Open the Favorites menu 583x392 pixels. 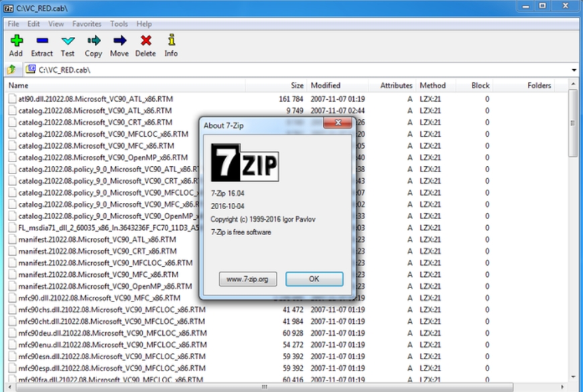click(x=86, y=24)
